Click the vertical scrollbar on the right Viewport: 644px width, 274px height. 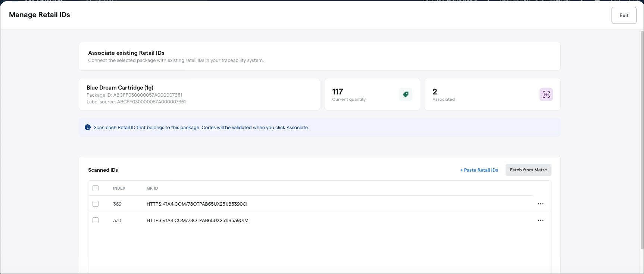point(642,140)
